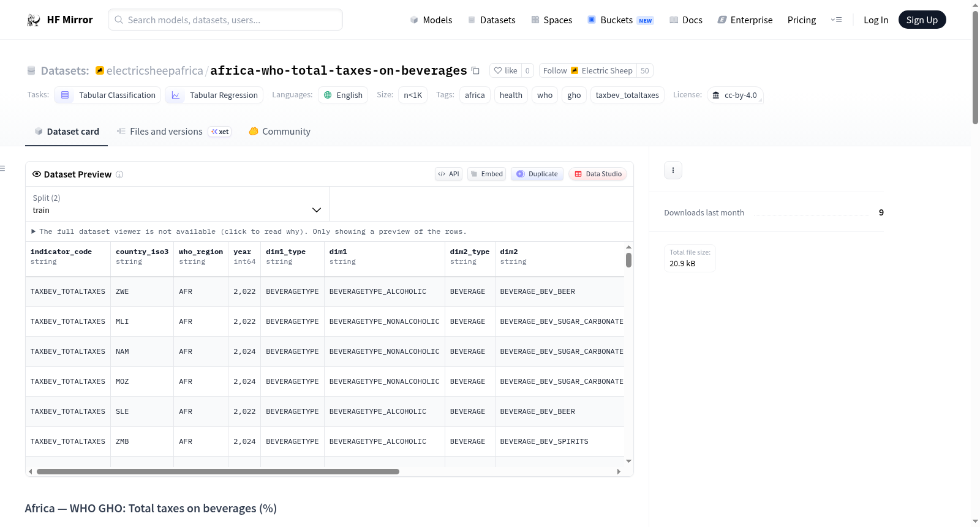Open Docs in the top navigation
This screenshot has height=527, width=980.
tap(686, 20)
